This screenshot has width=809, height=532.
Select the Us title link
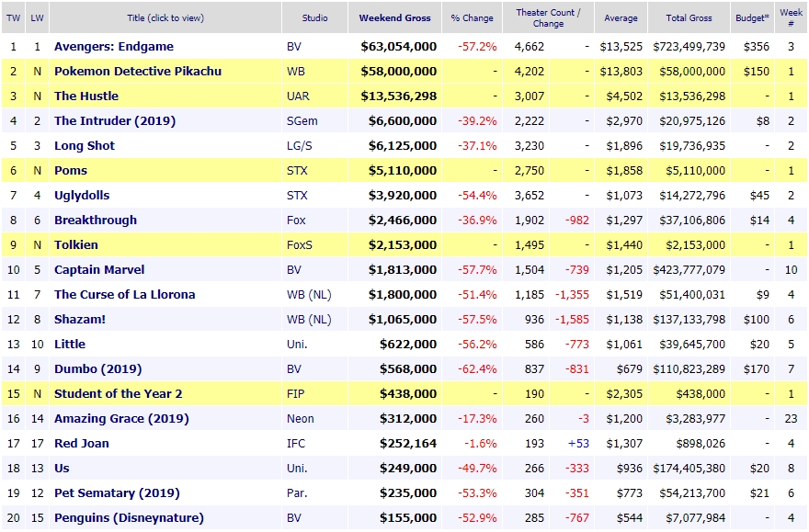pyautogui.click(x=62, y=468)
